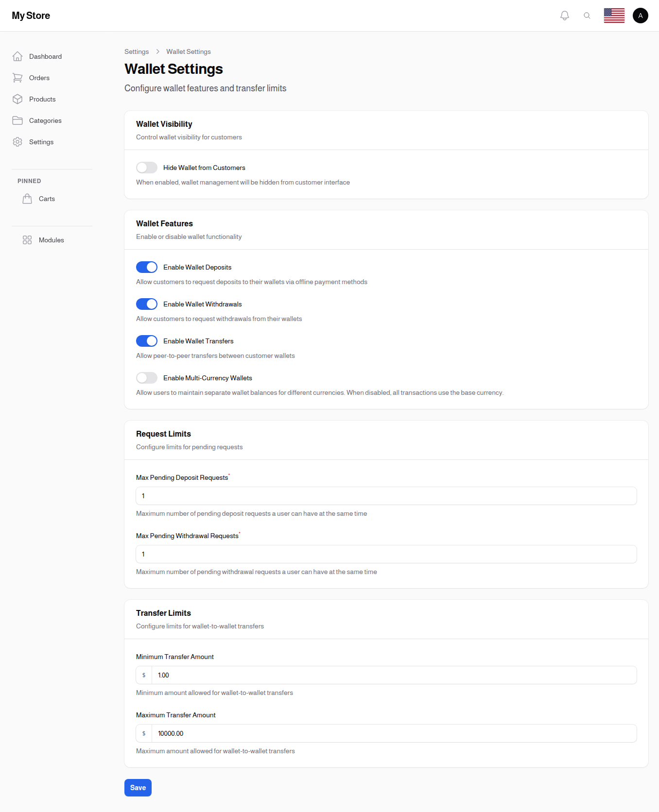Click the Maximum Transfer Amount input

394,733
